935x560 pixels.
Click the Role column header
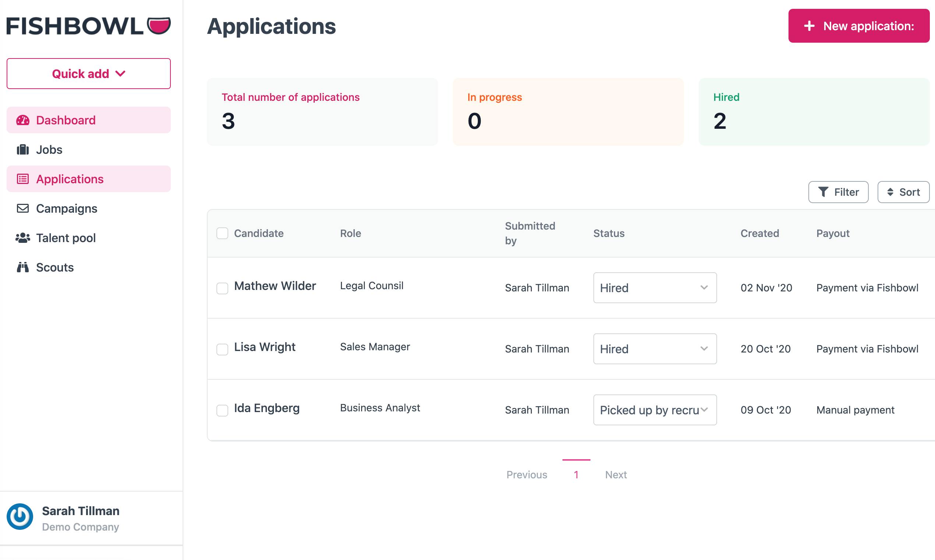click(x=350, y=233)
